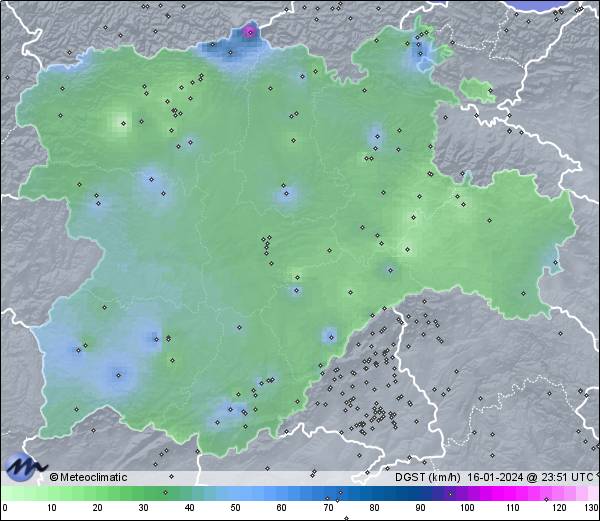
Task: Click the small isolated green enclave region on the map
Action: pyautogui.click(x=477, y=91)
